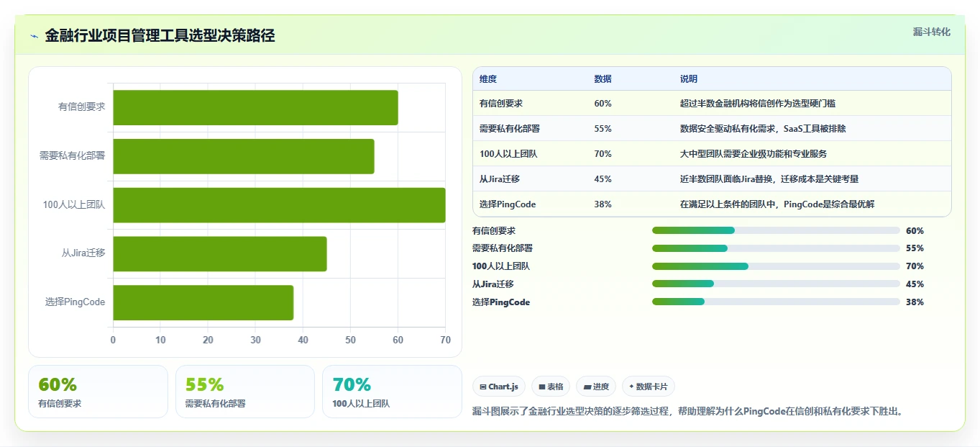This screenshot has height=447, width=980.
Task: Select the Chart.js chip
Action: click(499, 387)
